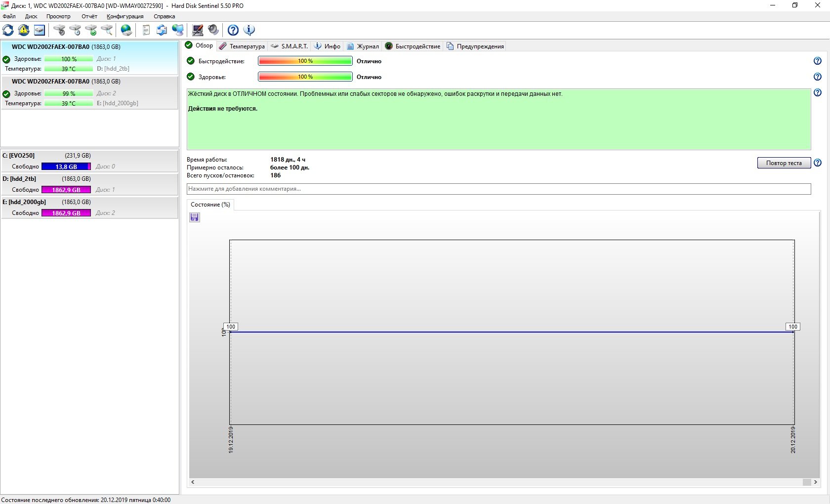
Task: Click the green disk status description box
Action: [x=499, y=119]
